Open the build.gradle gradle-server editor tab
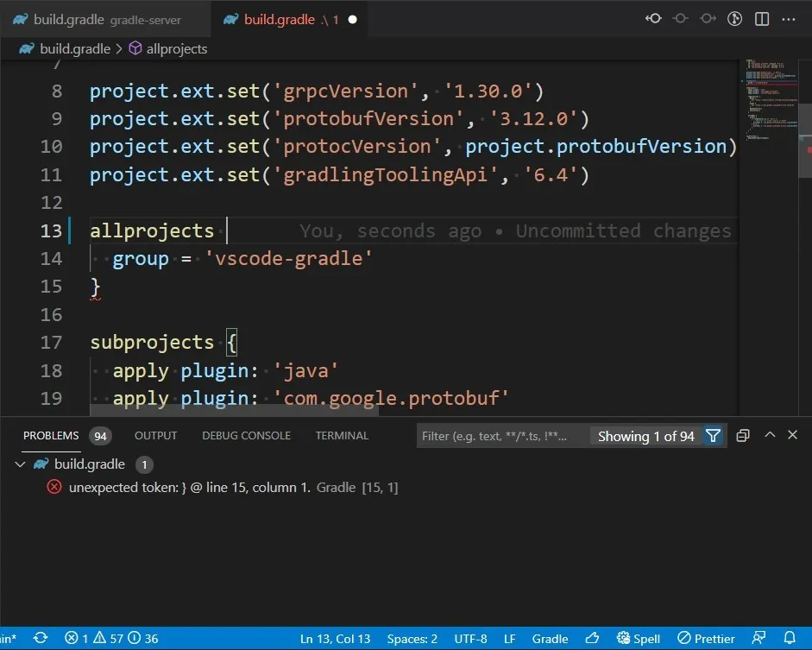Screen dimensions: 812x650 pos(105,19)
